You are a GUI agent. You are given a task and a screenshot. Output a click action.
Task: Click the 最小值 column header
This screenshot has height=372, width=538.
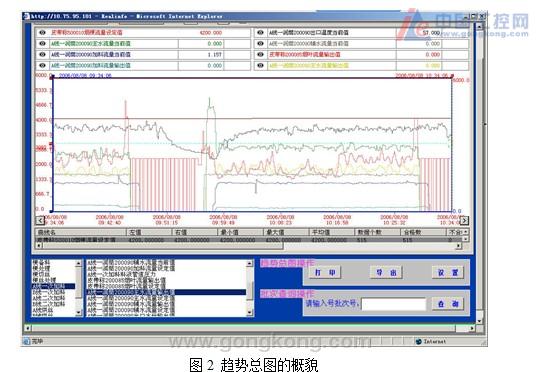[x=240, y=232]
